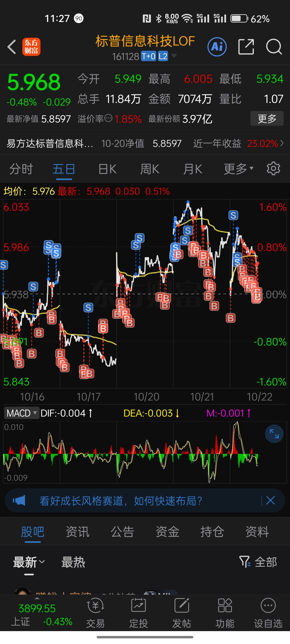
Task: Switch to 日K chart tab
Action: click(x=107, y=169)
